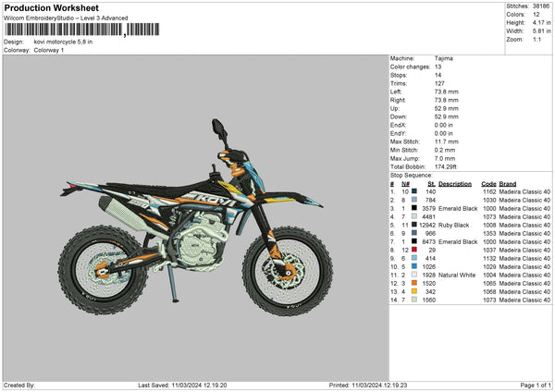Select the Machine value Tajima
Screen dimensions: 555x392
tap(443, 58)
